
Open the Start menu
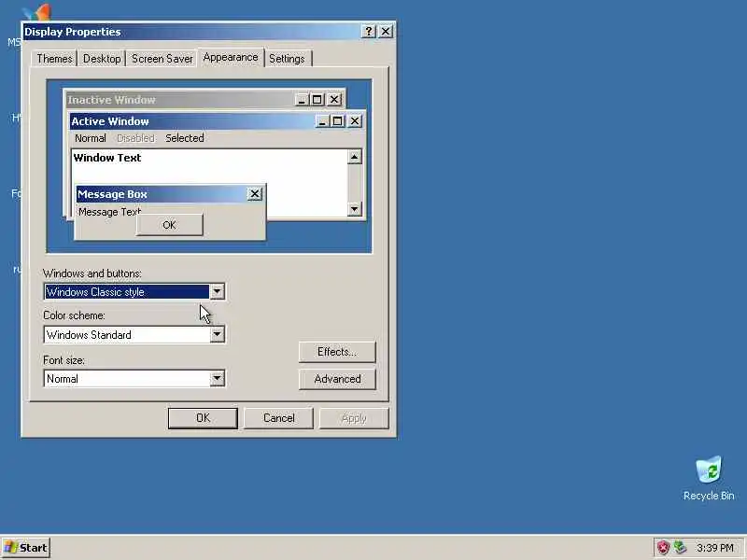pos(26,548)
